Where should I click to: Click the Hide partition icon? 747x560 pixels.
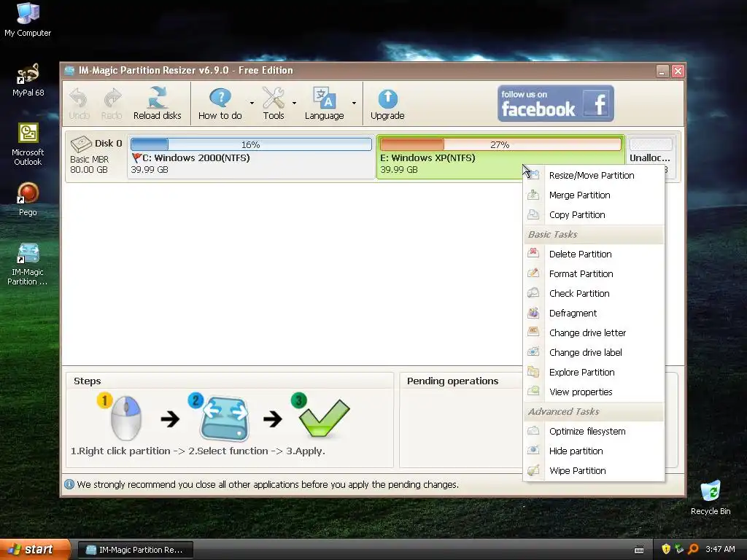pyautogui.click(x=533, y=451)
